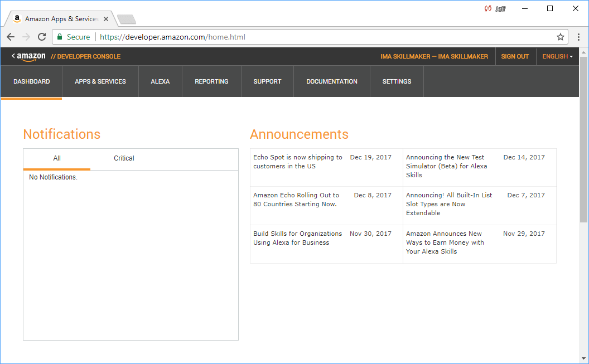
Task: Click the Nov 29, 2017 date
Action: click(524, 234)
